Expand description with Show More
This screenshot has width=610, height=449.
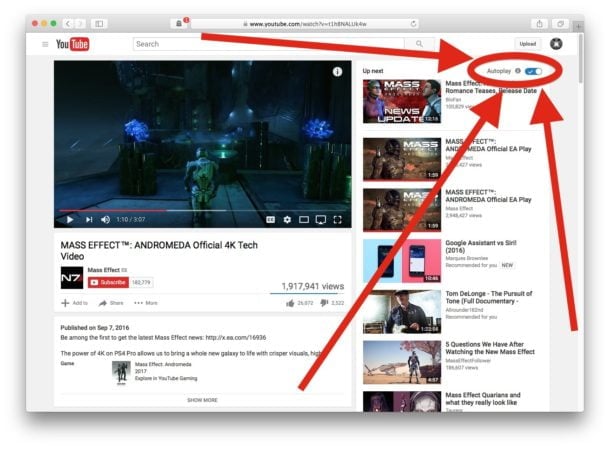[202, 399]
